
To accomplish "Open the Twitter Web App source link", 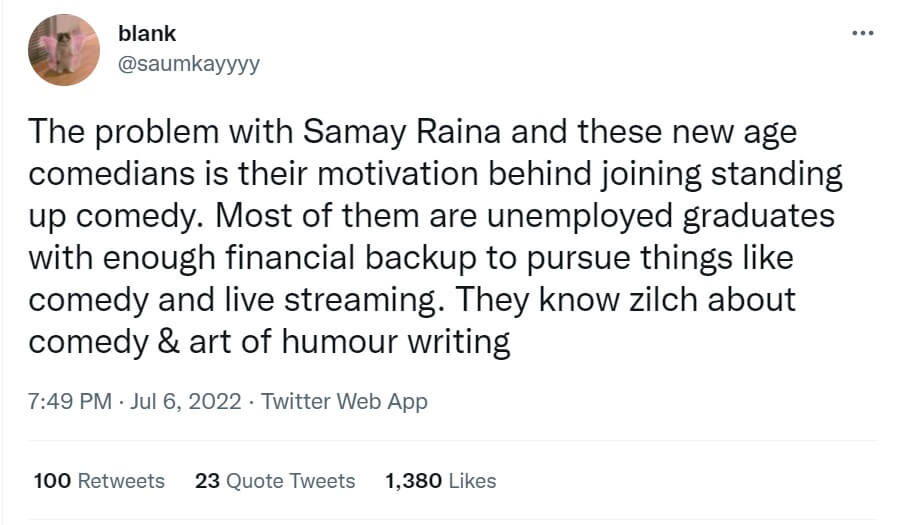I will click(344, 401).
